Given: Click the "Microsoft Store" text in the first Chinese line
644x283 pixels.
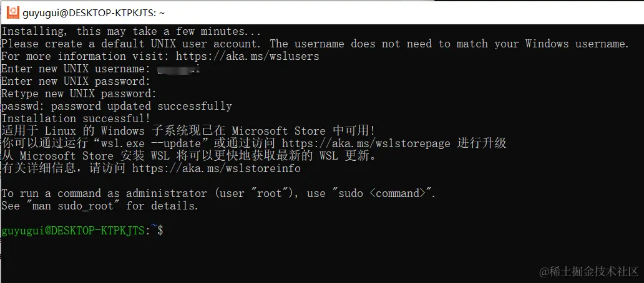Looking at the screenshot, I should coord(278,131).
